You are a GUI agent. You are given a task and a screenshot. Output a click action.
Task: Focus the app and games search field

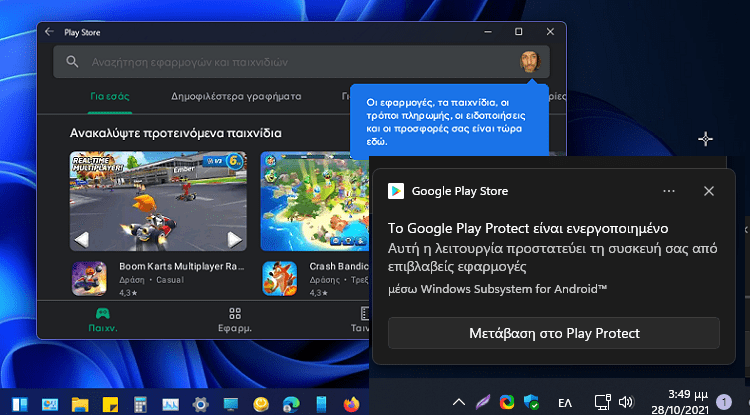(x=301, y=62)
